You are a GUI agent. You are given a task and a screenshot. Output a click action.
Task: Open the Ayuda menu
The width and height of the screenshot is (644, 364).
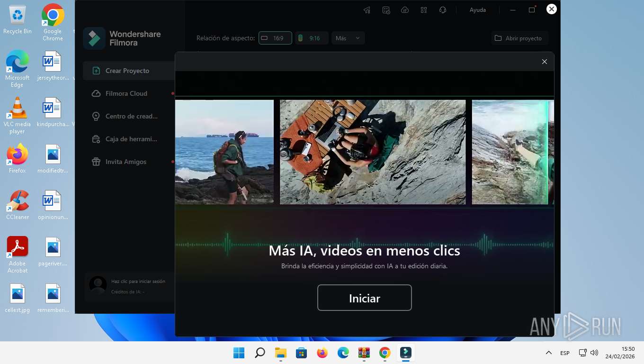tap(477, 10)
